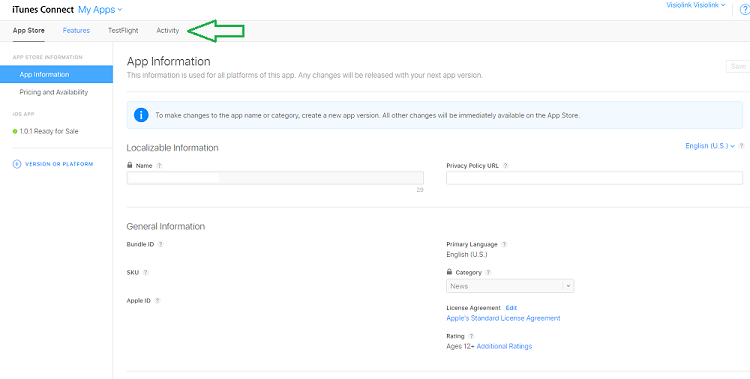Open the Visiolink Visiolink account menu

pos(695,5)
